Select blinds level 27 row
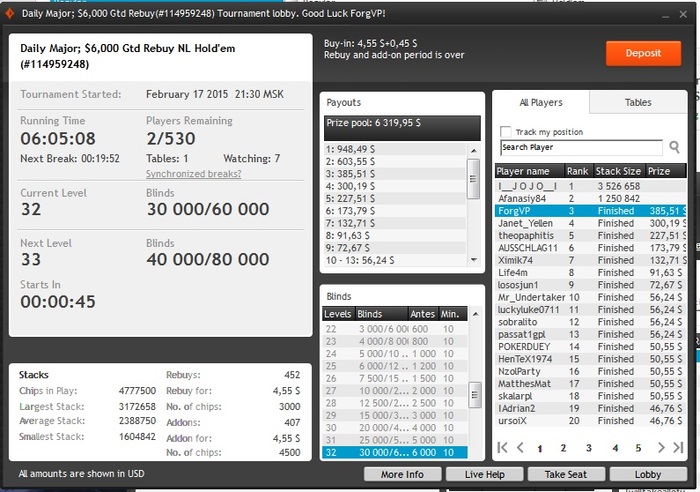Screen dimensions: 700x492 (x=395, y=391)
